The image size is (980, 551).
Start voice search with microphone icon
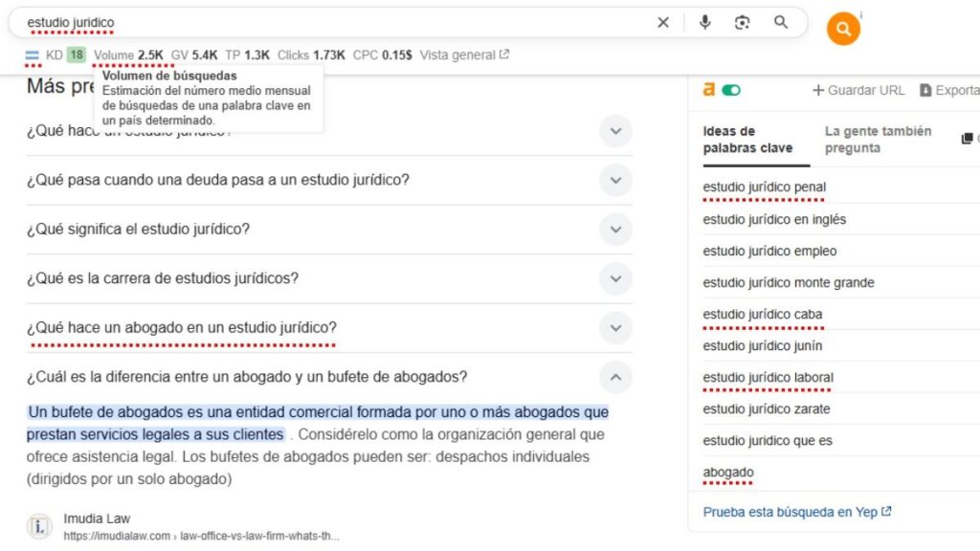click(x=705, y=23)
